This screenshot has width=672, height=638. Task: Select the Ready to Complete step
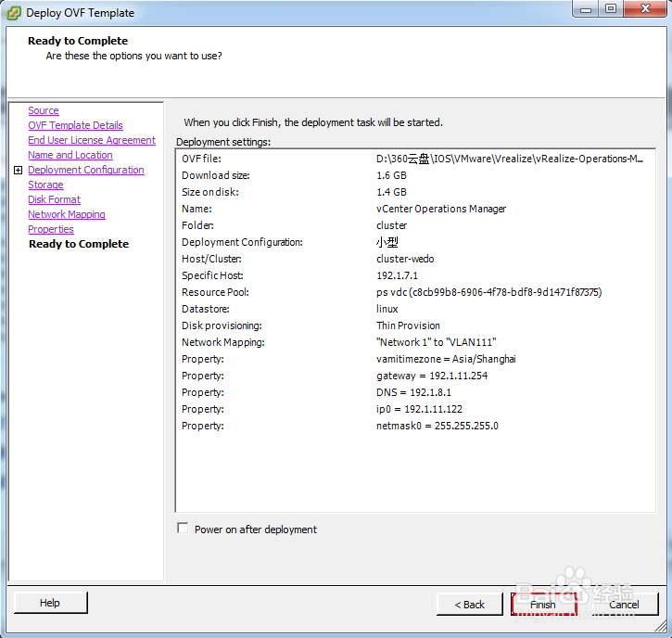pos(79,244)
